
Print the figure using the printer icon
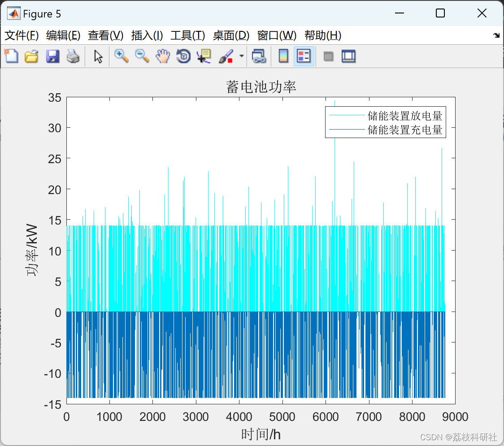click(x=73, y=56)
